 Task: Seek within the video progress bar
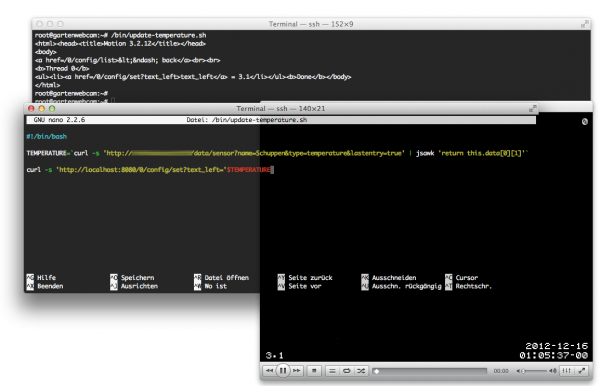(x=430, y=371)
